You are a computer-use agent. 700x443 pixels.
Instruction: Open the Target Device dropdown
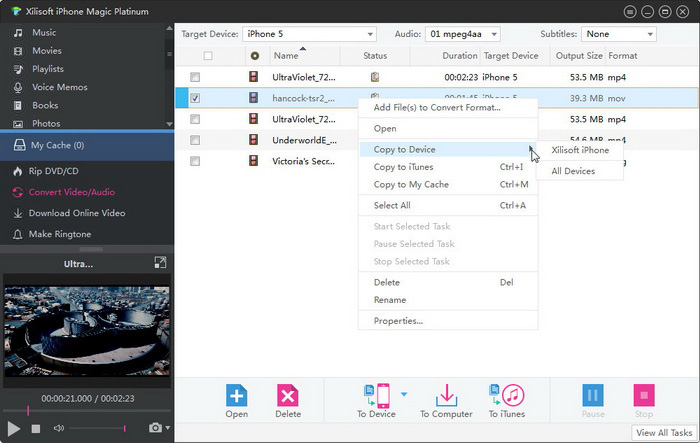pyautogui.click(x=307, y=34)
